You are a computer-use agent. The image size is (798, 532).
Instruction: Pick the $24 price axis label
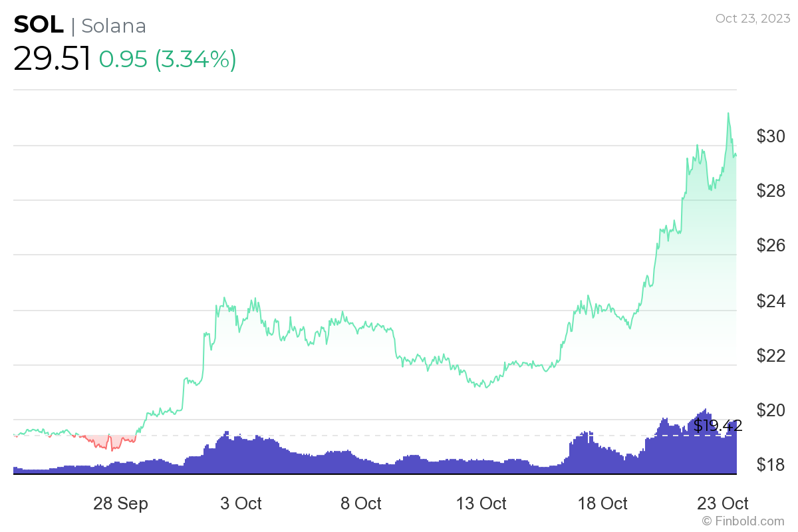[x=771, y=301]
